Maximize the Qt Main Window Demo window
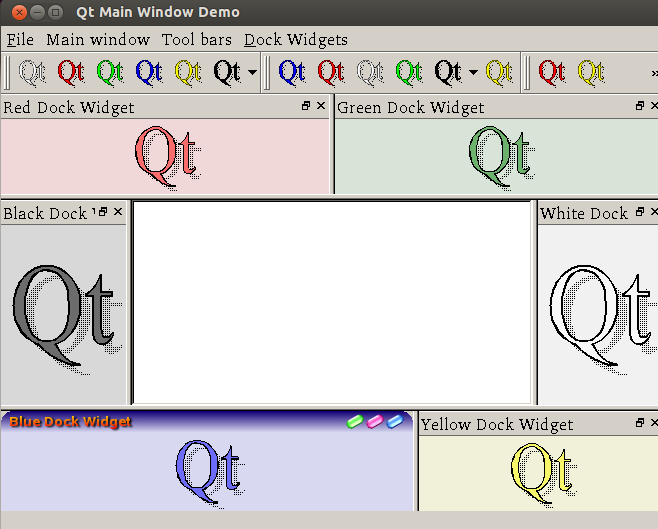Image resolution: width=658 pixels, height=529 pixels. coord(55,12)
